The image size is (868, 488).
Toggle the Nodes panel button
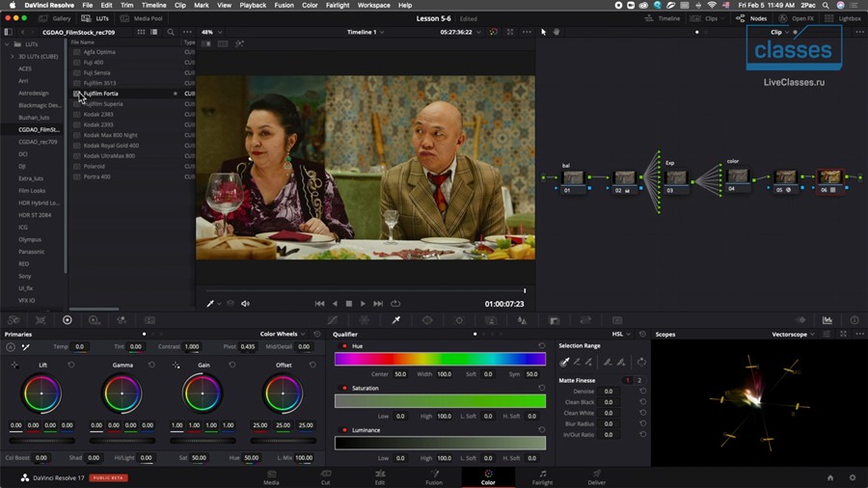(x=751, y=18)
